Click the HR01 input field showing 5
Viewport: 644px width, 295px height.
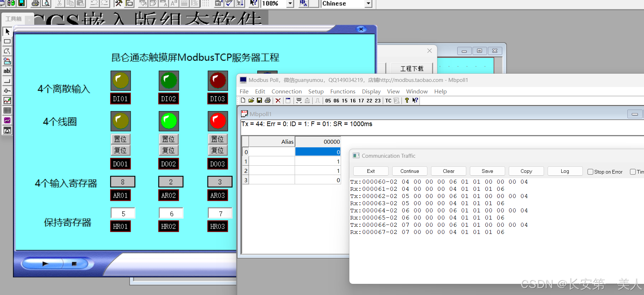(x=123, y=213)
